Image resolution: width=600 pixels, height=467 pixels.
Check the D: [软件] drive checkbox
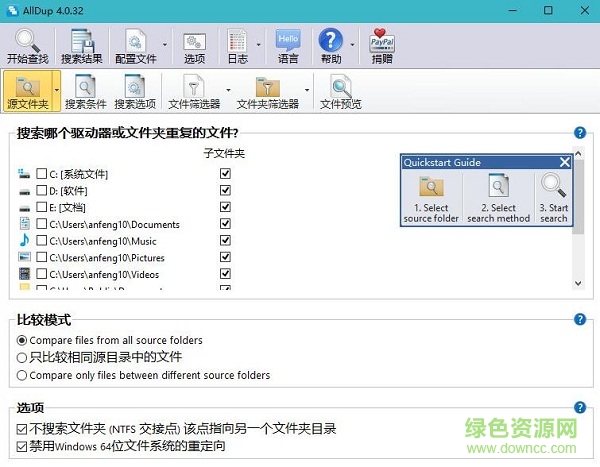(41, 190)
